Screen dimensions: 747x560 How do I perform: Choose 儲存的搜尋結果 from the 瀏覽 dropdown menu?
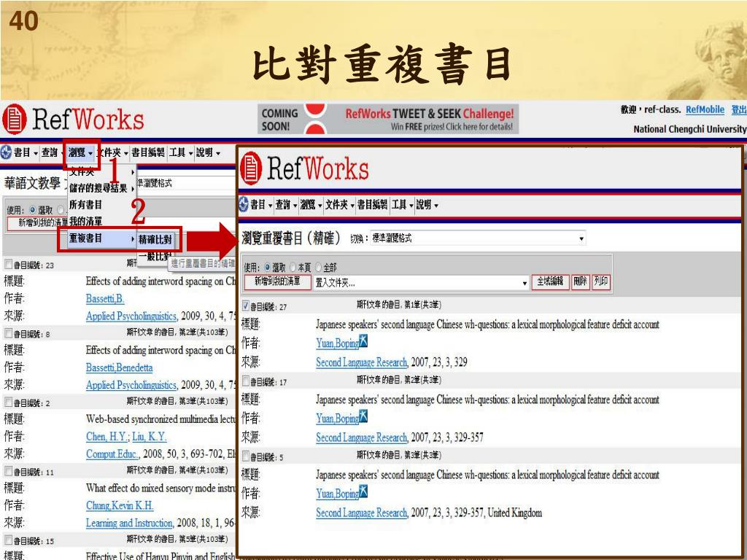[102, 188]
